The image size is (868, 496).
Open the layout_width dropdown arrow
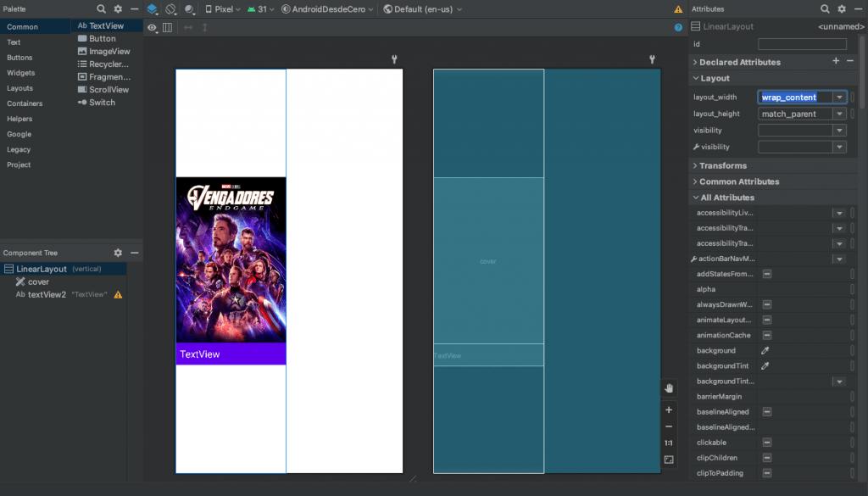[x=839, y=98]
